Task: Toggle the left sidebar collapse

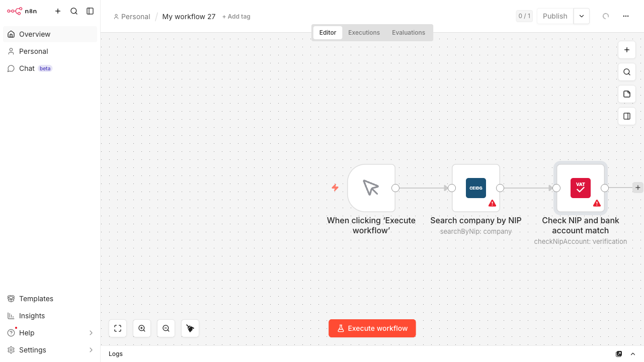Action: coord(90,11)
